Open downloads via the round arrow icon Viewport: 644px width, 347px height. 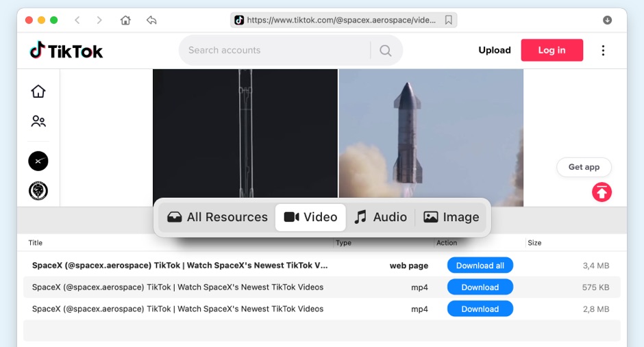click(607, 20)
